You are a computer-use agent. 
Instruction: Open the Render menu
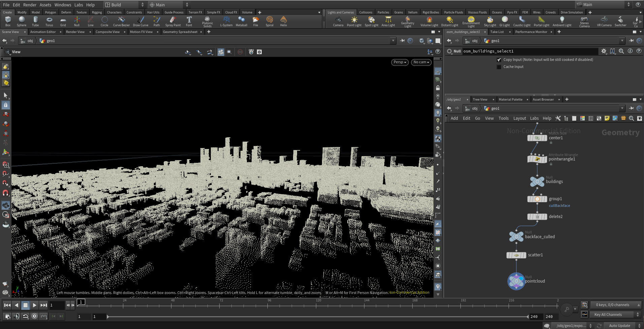[x=30, y=5]
